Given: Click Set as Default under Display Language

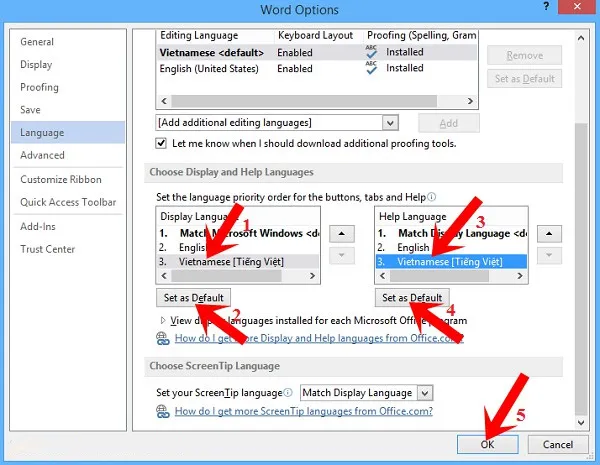Looking at the screenshot, I should [x=196, y=298].
